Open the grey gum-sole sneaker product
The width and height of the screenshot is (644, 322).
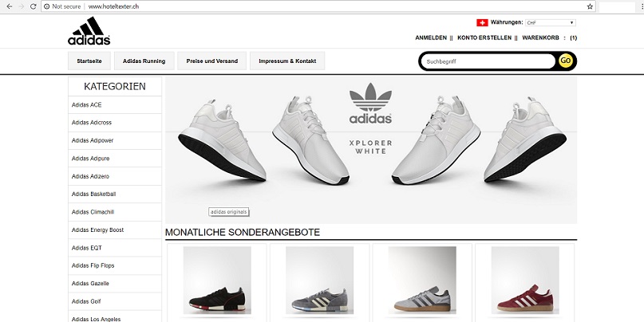click(422, 281)
